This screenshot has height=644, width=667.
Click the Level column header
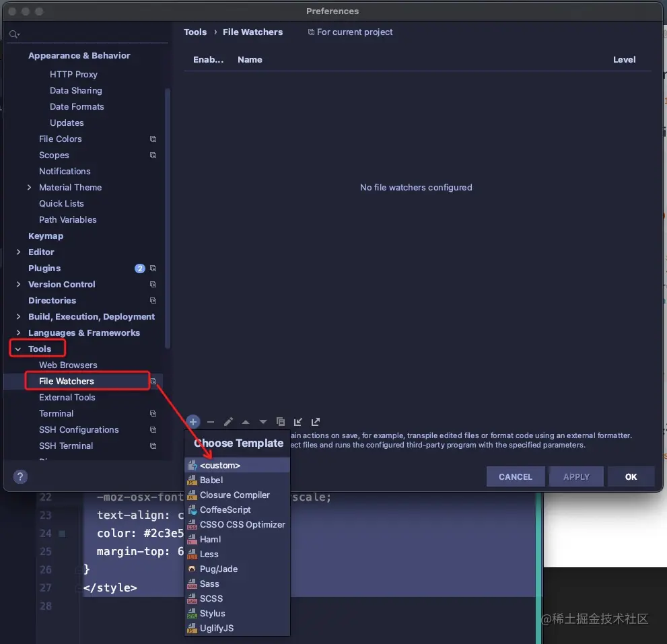[x=624, y=59]
